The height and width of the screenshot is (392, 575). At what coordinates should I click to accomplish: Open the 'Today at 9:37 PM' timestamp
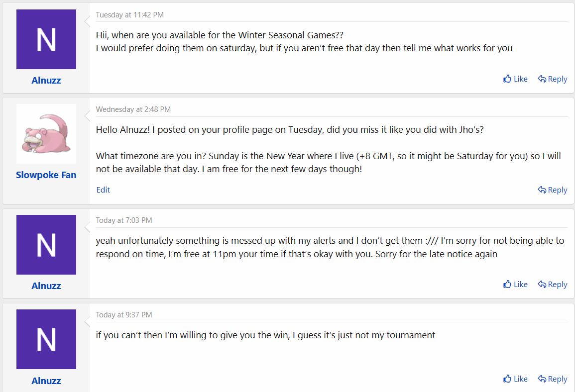pyautogui.click(x=124, y=315)
